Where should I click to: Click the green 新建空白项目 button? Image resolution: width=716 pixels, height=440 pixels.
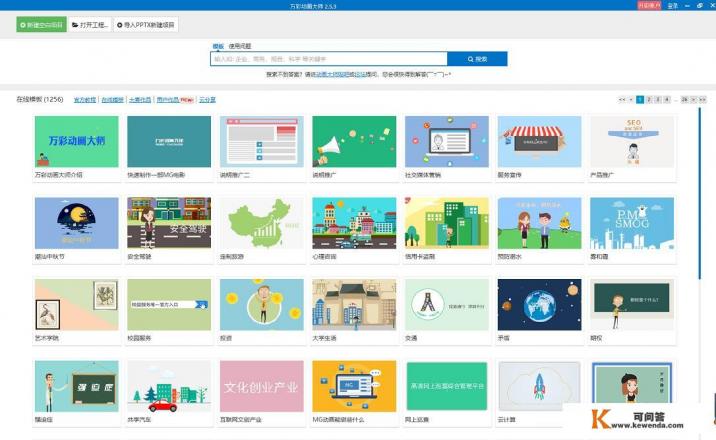(x=42, y=24)
